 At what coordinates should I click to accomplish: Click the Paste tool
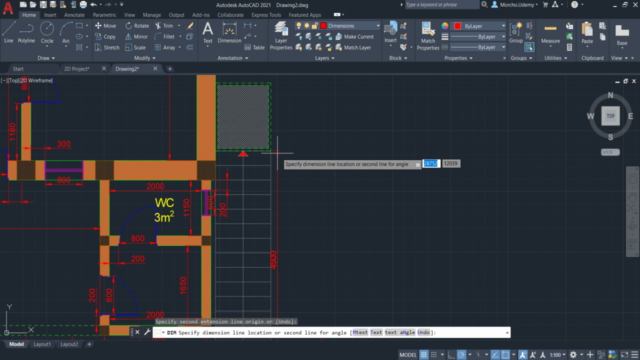[x=587, y=33]
